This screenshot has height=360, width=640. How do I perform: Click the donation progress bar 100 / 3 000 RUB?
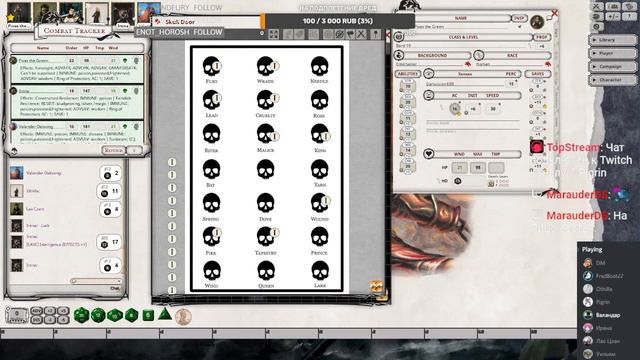[338, 21]
